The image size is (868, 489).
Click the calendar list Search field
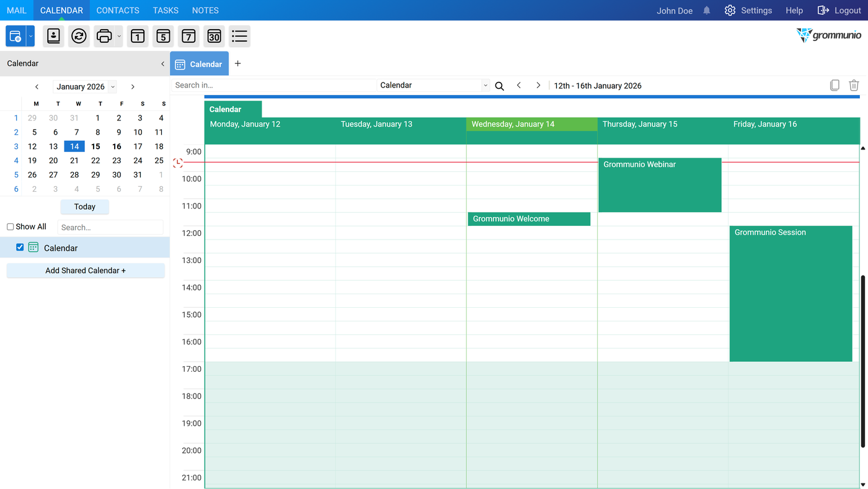tap(110, 227)
